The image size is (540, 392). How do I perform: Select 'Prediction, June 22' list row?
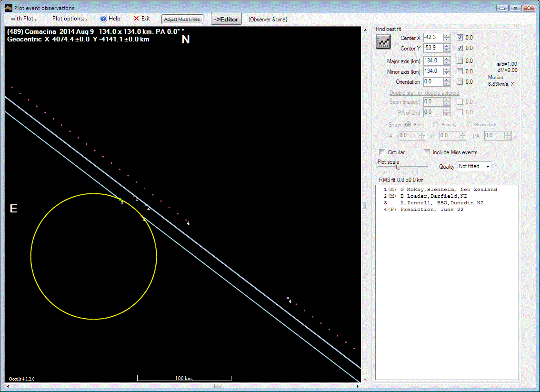click(423, 210)
